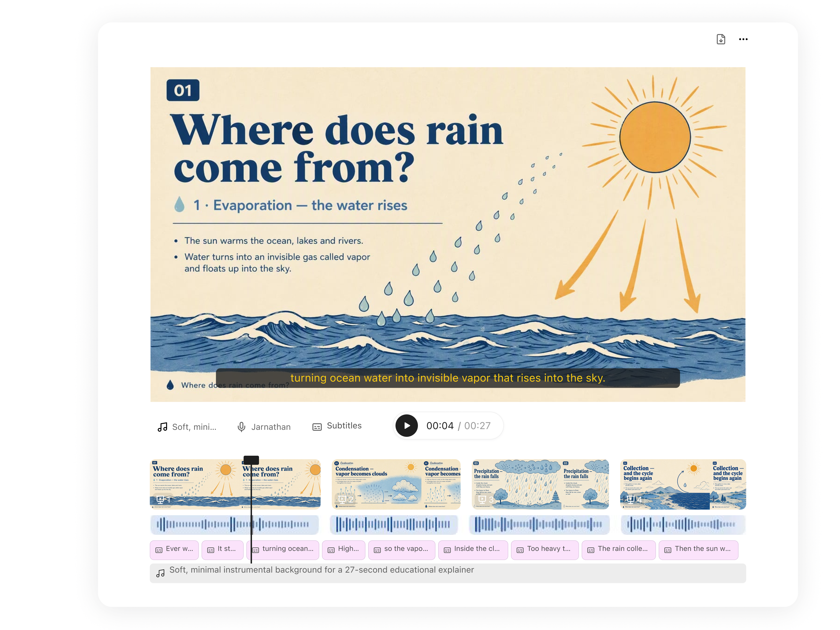Click the download file icon
Screen dimensions: 840x630
point(720,39)
